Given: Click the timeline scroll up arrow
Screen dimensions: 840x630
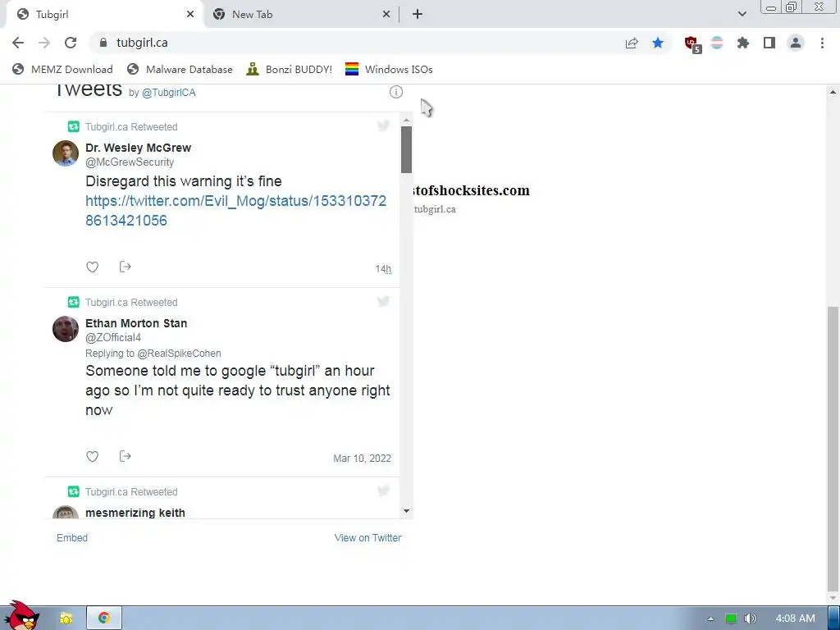Looking at the screenshot, I should click(x=406, y=120).
